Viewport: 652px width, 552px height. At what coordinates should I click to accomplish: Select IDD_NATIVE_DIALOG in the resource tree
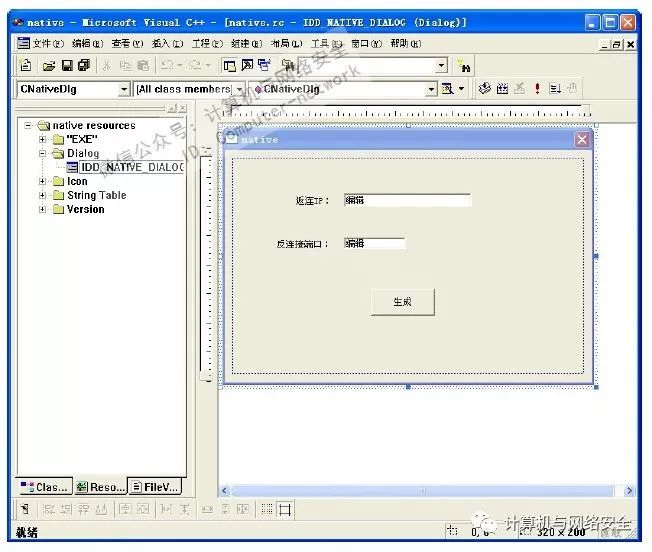(x=132, y=167)
